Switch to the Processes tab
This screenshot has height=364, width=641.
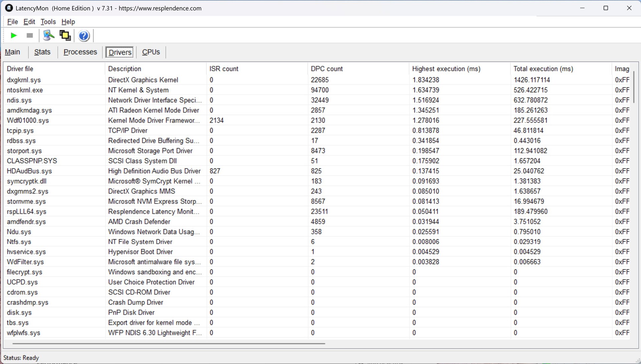point(80,52)
